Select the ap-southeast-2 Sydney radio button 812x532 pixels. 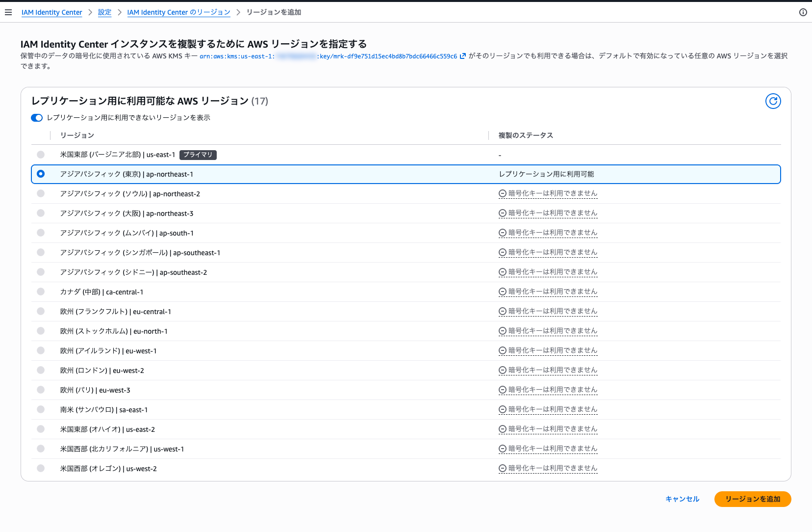41,272
